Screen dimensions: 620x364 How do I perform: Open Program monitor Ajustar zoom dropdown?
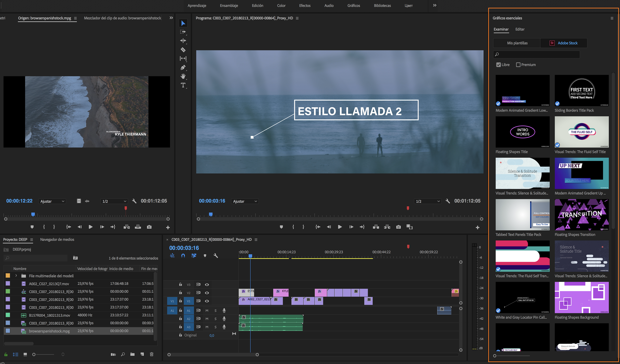pyautogui.click(x=245, y=201)
